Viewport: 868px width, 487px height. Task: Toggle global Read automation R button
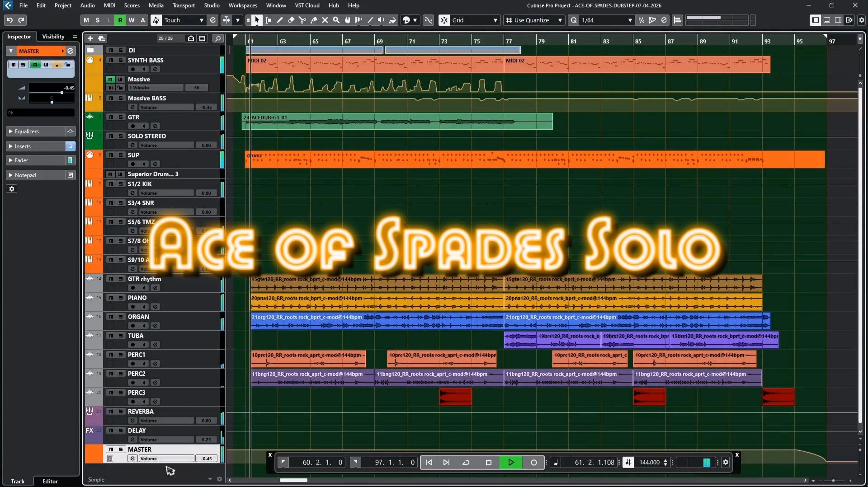(x=120, y=20)
